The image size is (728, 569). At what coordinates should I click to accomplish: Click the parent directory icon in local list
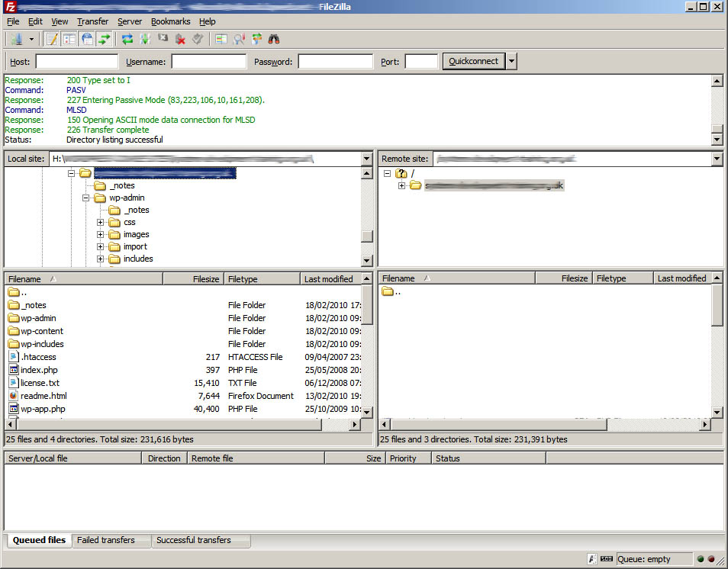[14, 292]
